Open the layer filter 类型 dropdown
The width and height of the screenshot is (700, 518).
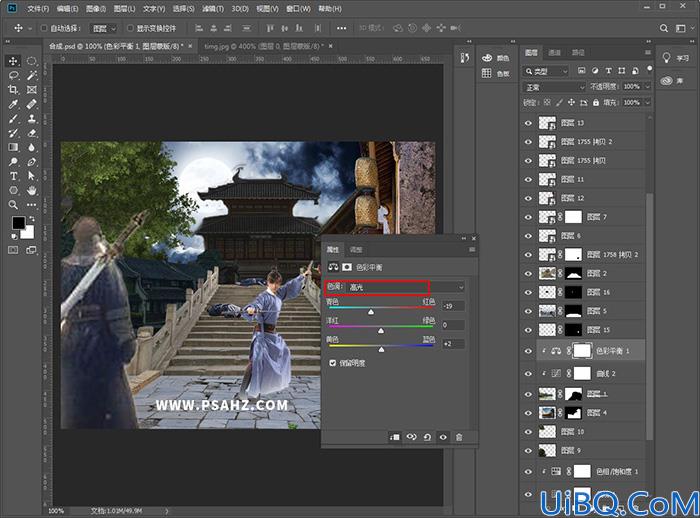pyautogui.click(x=546, y=71)
